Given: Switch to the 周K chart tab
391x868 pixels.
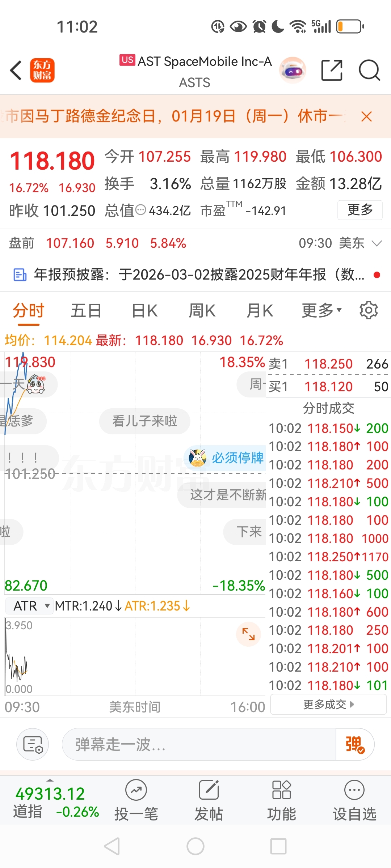Looking at the screenshot, I should 202,311.
